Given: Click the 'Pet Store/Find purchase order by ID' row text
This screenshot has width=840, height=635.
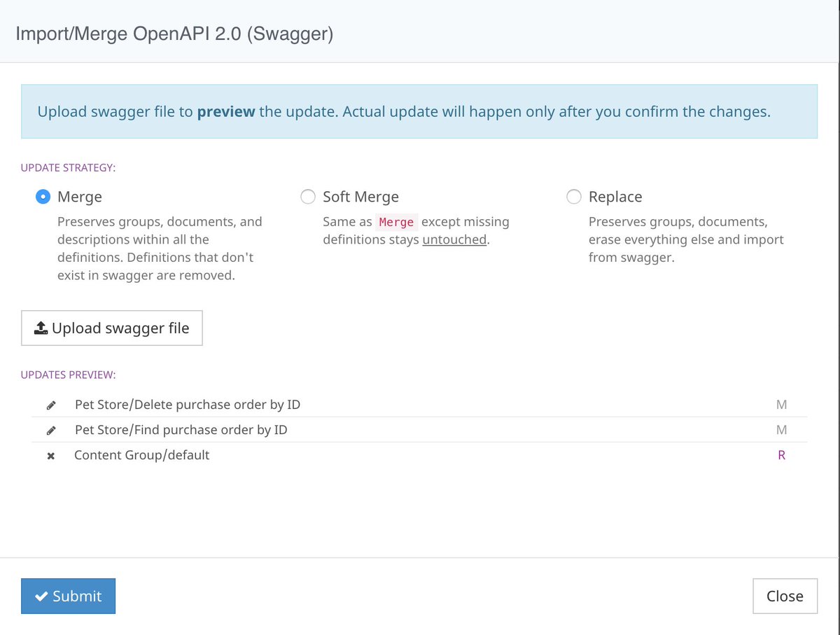Looking at the screenshot, I should click(x=181, y=430).
